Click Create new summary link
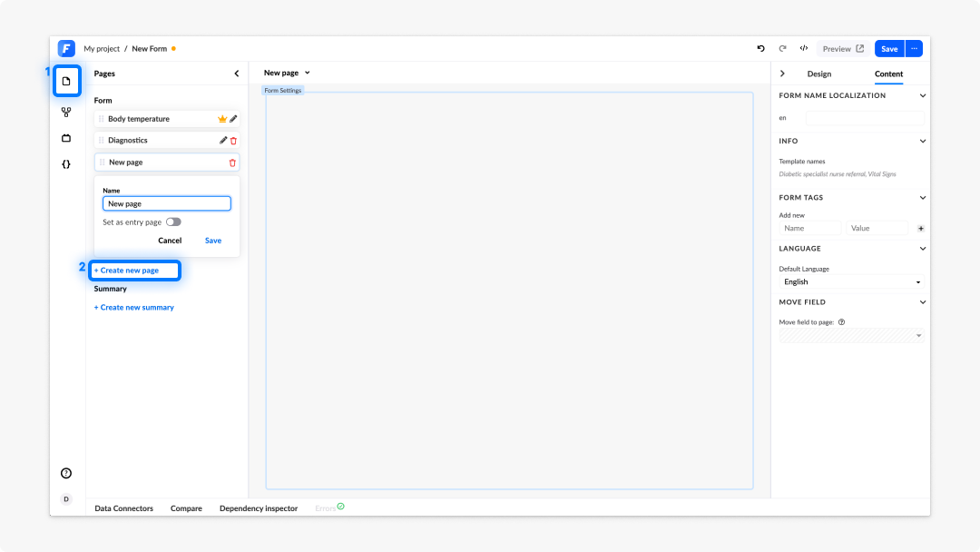 (x=133, y=307)
